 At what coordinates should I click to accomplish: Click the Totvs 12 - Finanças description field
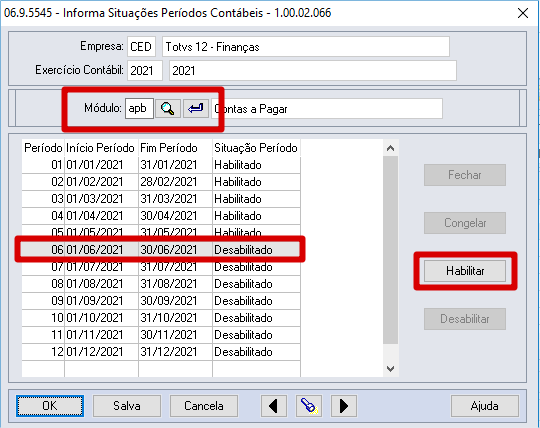point(306,46)
